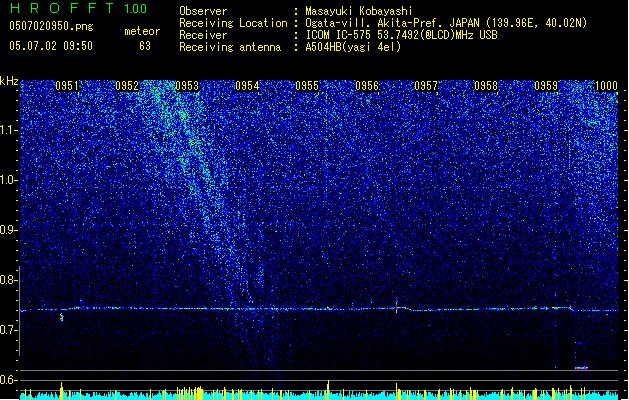Click the 0957 time marker
The height and width of the screenshot is (400, 629).
coord(426,86)
